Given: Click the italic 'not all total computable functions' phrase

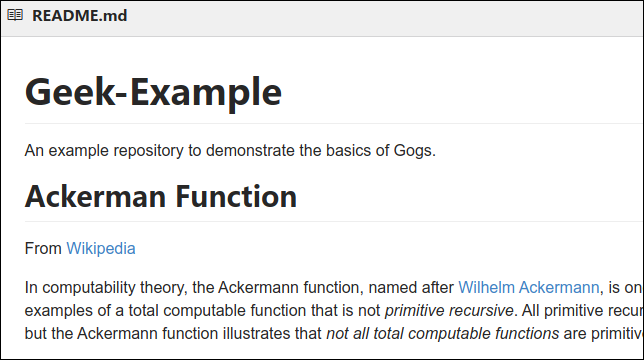Looking at the screenshot, I should coord(442,333).
